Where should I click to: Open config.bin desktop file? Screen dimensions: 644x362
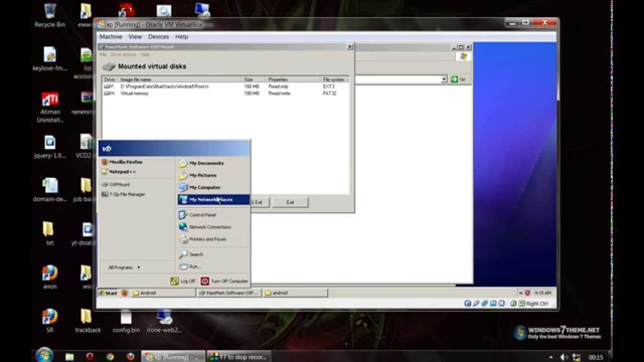click(x=126, y=321)
